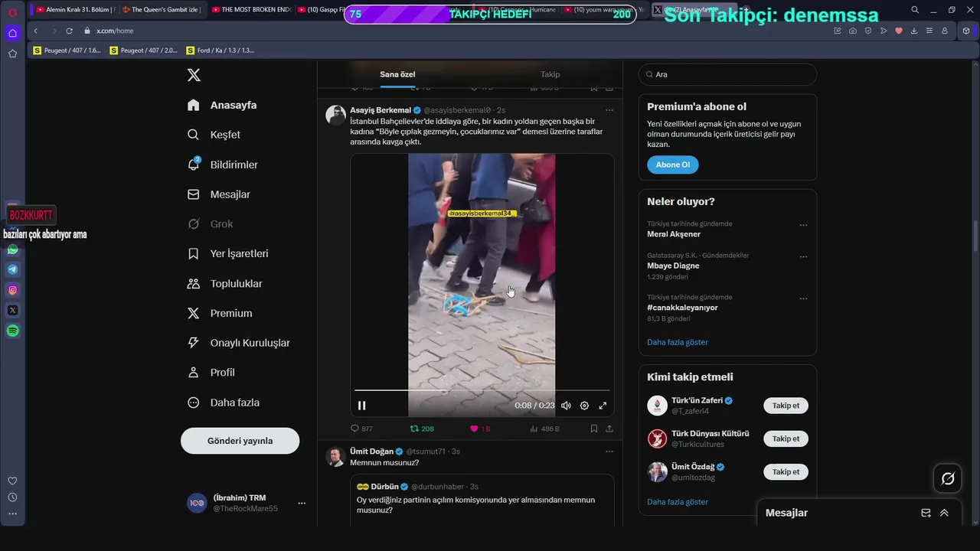Screen dimensions: 980x551
Task: Open Asayiş Berkemal's profile avatar
Action: point(335,115)
